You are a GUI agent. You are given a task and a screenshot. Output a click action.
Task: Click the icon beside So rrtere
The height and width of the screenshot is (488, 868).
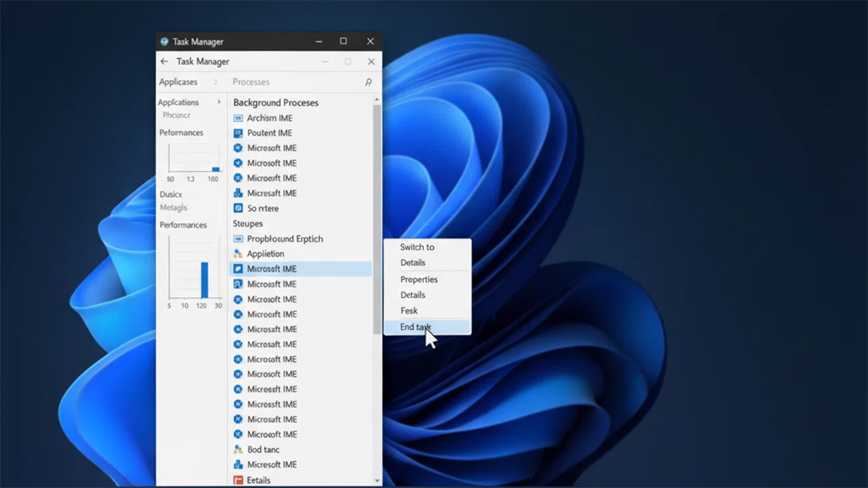click(x=238, y=208)
